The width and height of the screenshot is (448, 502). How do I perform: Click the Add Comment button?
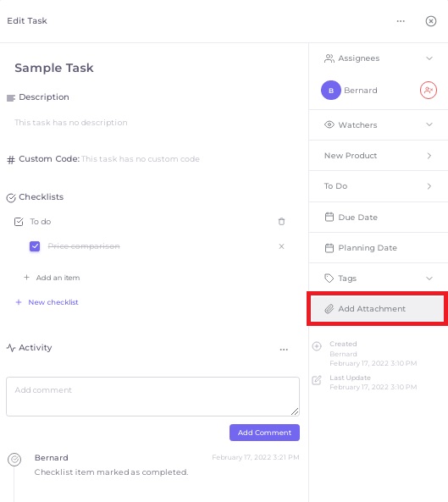click(264, 433)
